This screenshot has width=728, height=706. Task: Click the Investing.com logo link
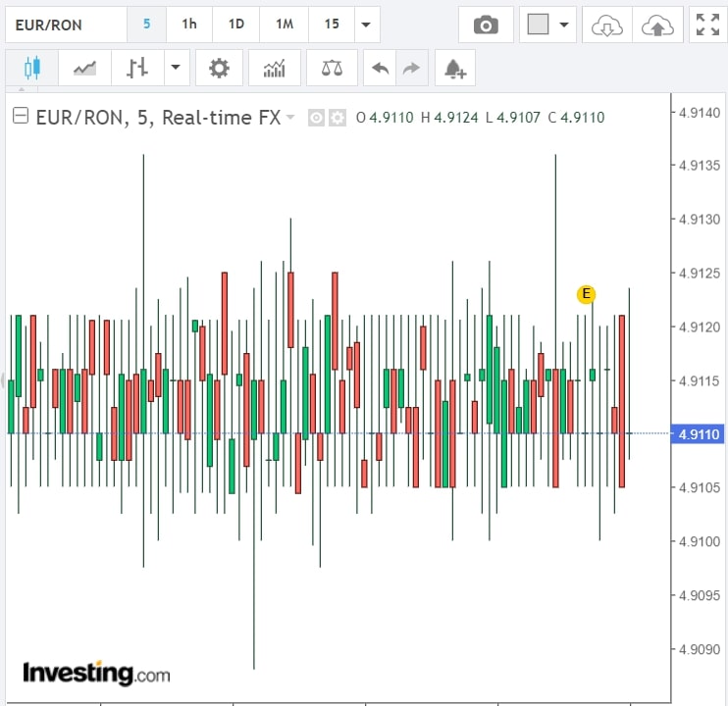tap(96, 674)
